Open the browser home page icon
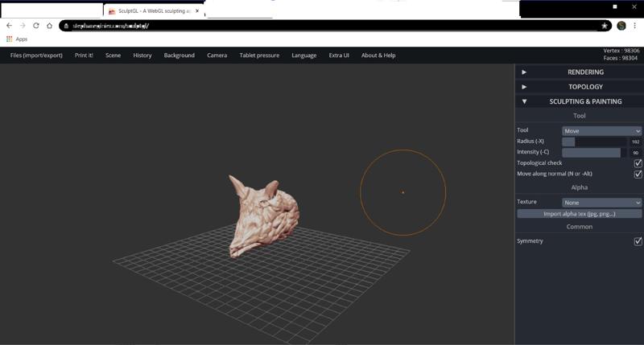This screenshot has height=345, width=644. pos(49,26)
